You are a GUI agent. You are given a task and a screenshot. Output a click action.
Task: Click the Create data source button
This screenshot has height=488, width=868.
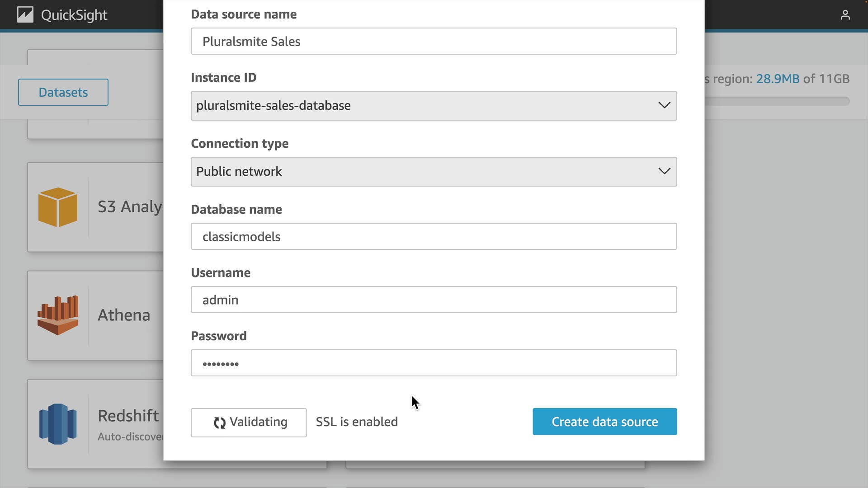pyautogui.click(x=604, y=422)
